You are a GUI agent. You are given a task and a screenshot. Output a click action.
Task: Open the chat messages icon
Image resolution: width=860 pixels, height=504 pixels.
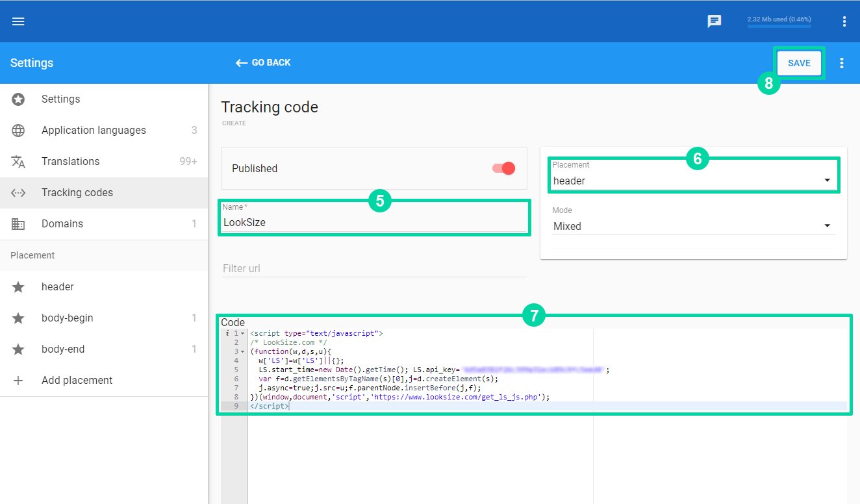tap(715, 21)
